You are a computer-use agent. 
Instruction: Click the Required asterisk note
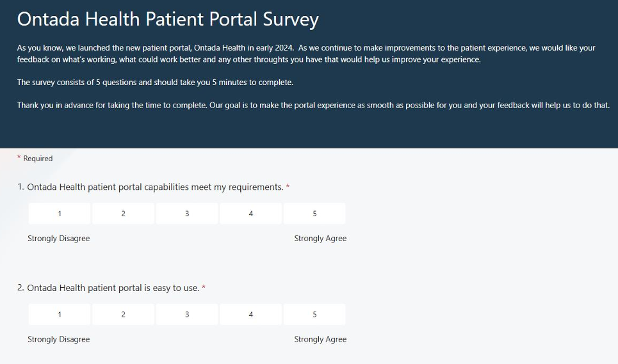tap(36, 159)
